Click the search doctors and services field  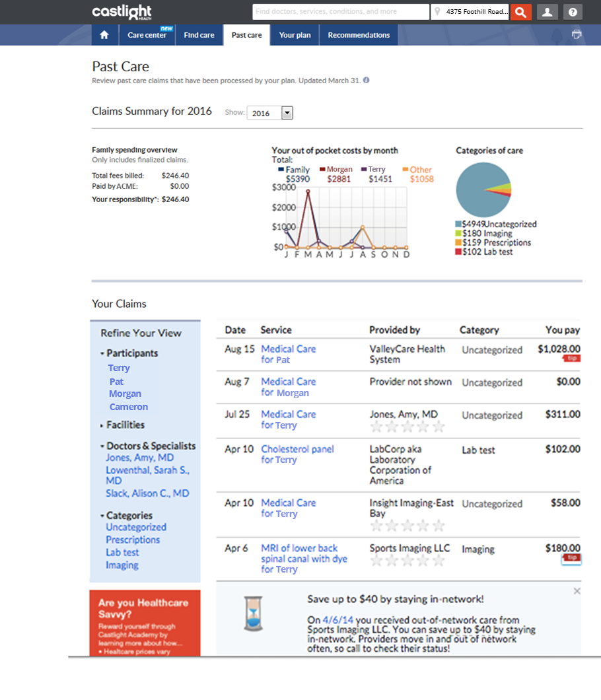click(x=340, y=12)
